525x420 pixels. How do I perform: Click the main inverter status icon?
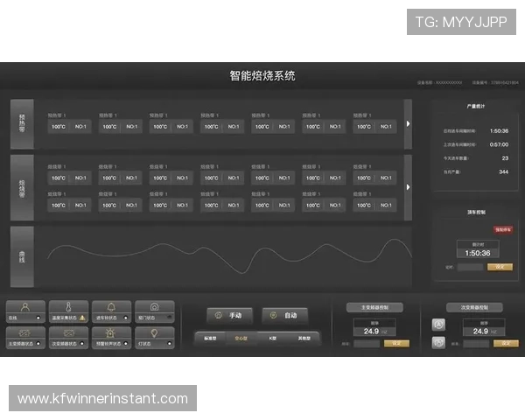[x=25, y=333]
